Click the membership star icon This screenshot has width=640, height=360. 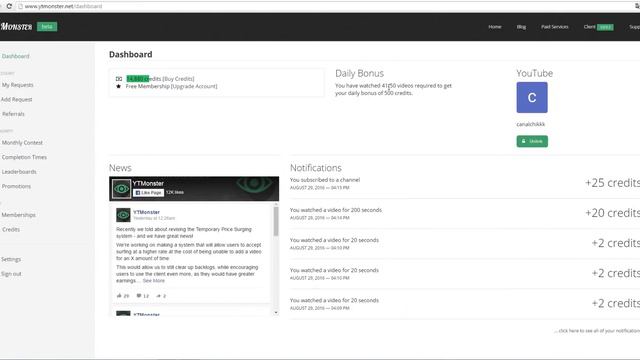[119, 87]
